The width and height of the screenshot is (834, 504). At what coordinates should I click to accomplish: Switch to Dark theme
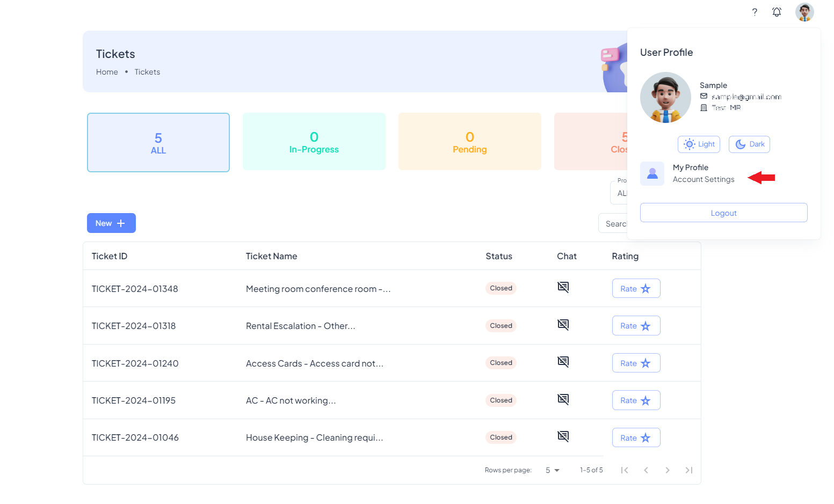(x=749, y=144)
